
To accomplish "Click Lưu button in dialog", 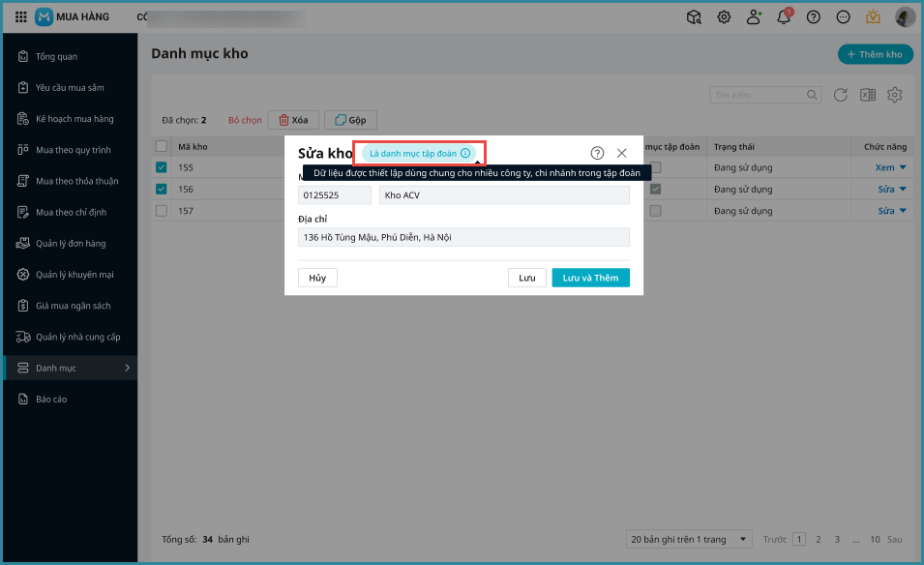I will 526,278.
